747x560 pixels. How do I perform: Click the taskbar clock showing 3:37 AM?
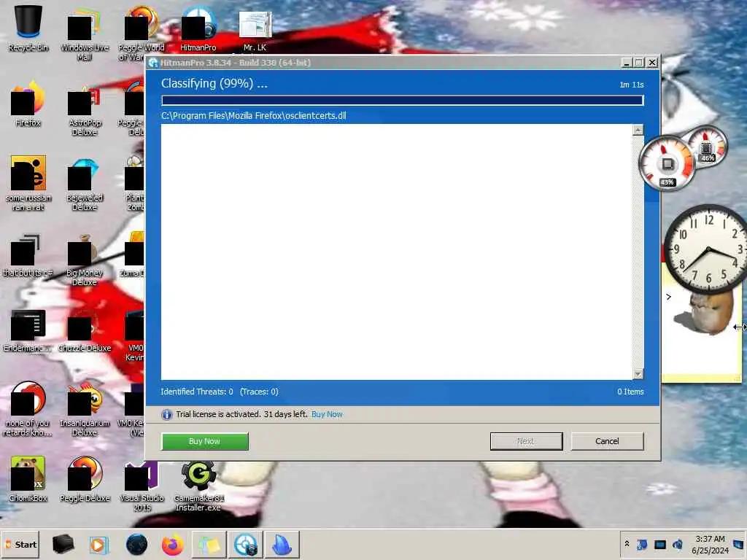point(710,545)
